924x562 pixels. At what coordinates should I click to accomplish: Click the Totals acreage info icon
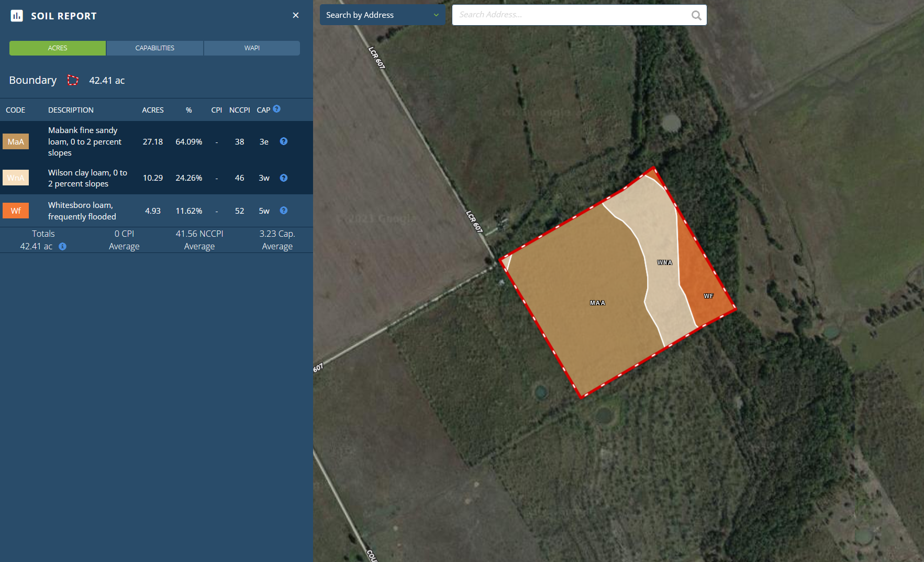coord(62,247)
